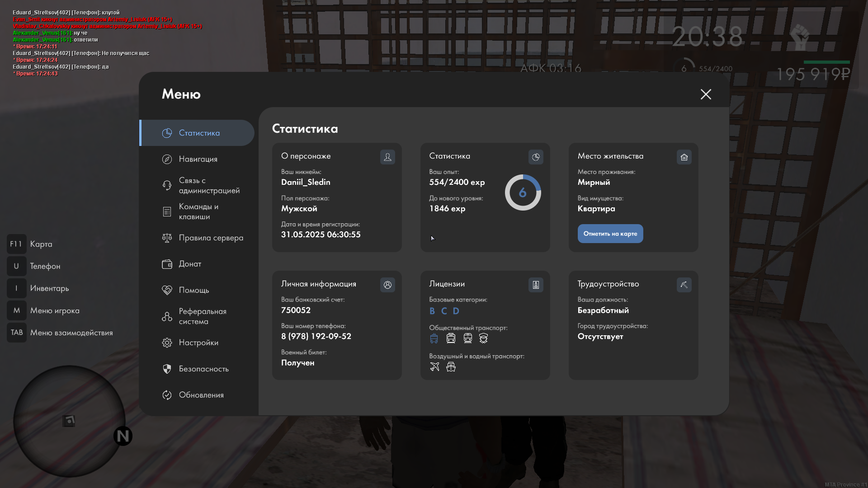Open the Донат section
This screenshot has height=488, width=868.
190,264
